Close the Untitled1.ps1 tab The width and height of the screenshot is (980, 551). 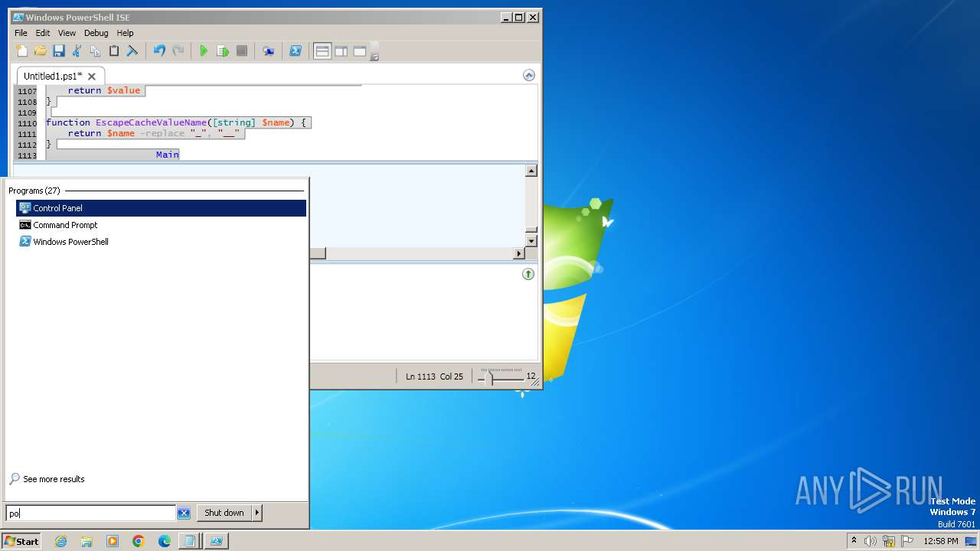(x=92, y=77)
